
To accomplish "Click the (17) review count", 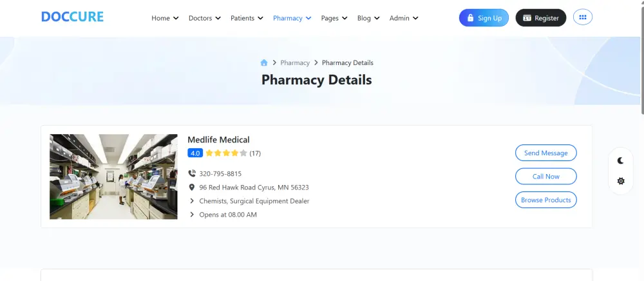I will [255, 153].
